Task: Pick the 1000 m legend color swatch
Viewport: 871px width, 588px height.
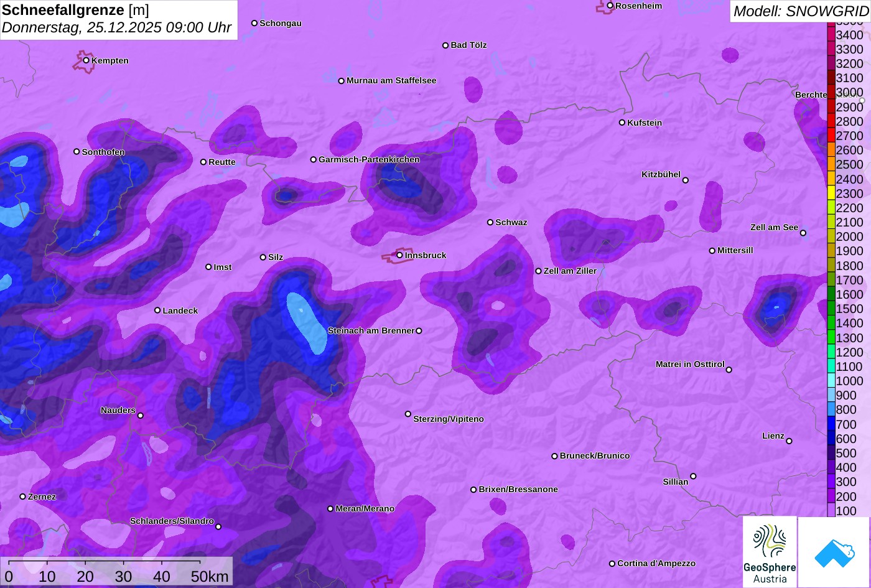Action: [x=831, y=381]
